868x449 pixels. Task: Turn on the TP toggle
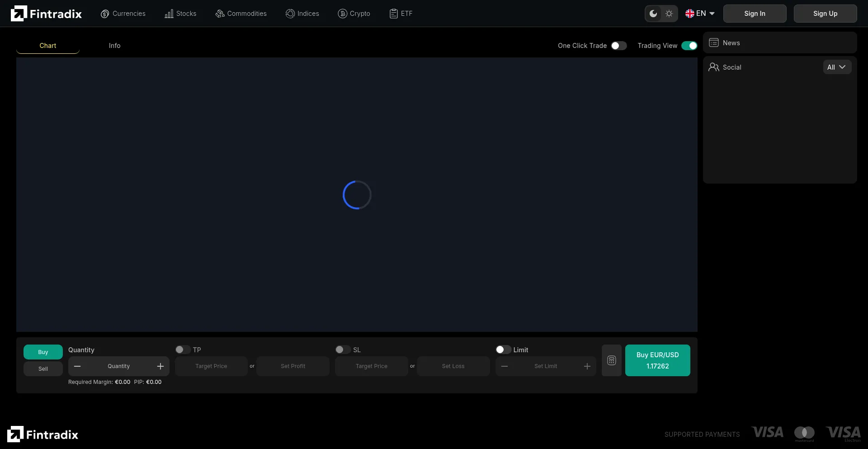pos(183,350)
